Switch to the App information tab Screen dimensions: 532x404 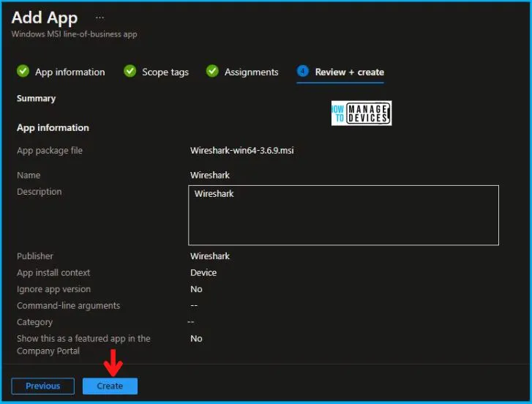click(x=70, y=72)
